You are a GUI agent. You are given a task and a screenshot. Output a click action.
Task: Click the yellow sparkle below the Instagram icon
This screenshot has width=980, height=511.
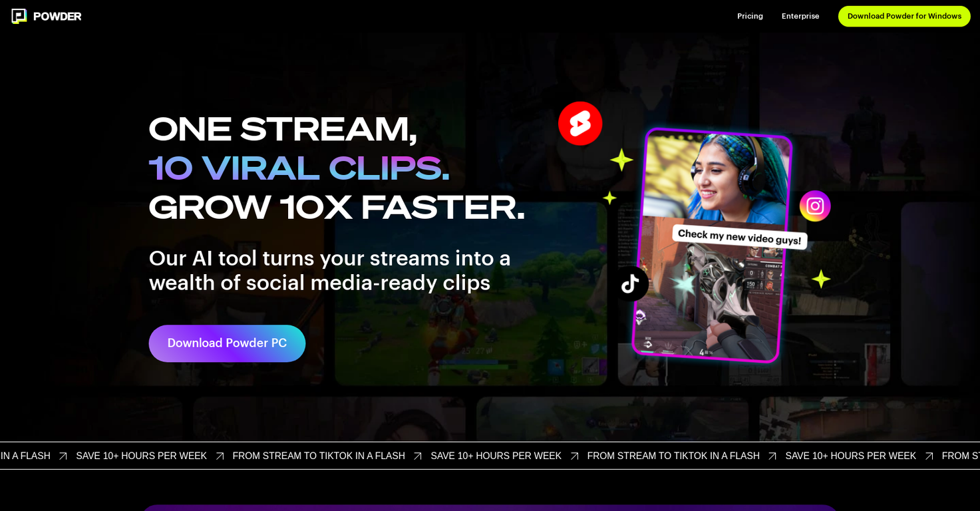tap(821, 279)
